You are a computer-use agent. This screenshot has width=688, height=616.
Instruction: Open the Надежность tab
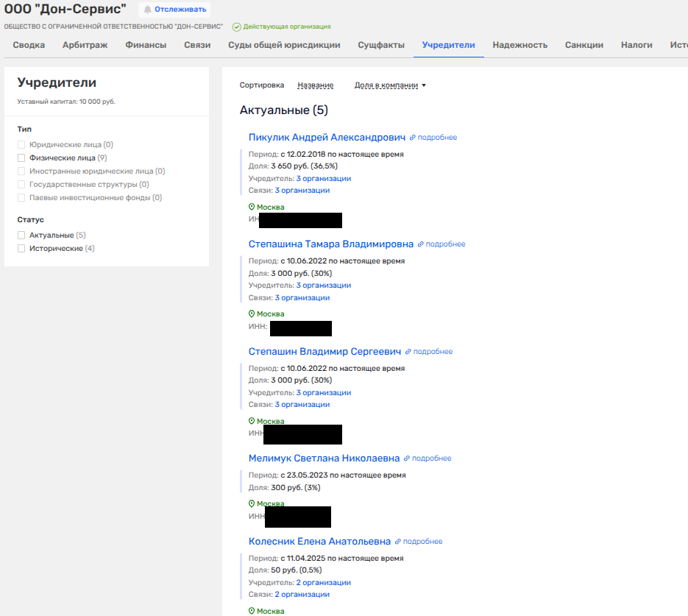(x=519, y=45)
